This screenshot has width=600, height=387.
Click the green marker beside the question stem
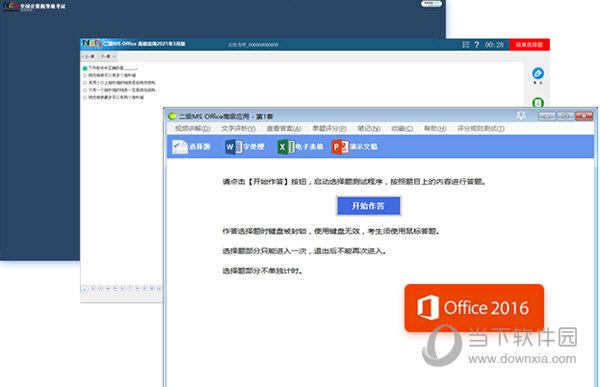pos(85,68)
